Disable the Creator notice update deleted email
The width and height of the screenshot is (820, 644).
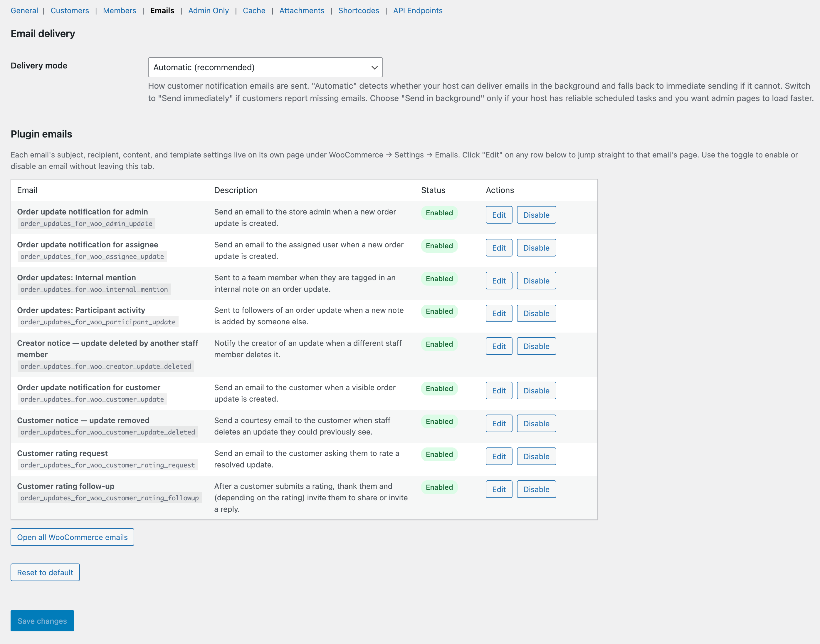[536, 346]
